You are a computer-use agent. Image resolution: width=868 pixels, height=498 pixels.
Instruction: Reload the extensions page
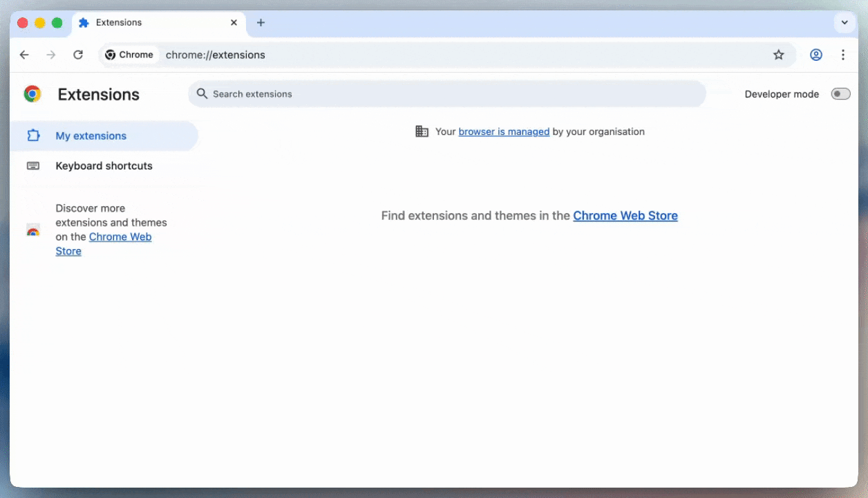tap(78, 55)
